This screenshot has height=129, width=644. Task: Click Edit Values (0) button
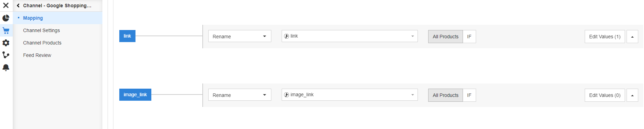point(605,95)
